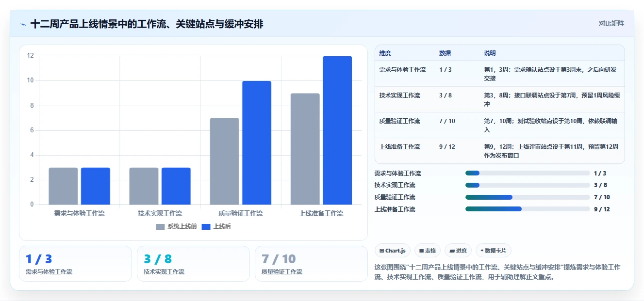Image resolution: width=644 pixels, height=301 pixels.
Task: Click the 需求与体验工作流 progress bar
Action: coord(528,173)
